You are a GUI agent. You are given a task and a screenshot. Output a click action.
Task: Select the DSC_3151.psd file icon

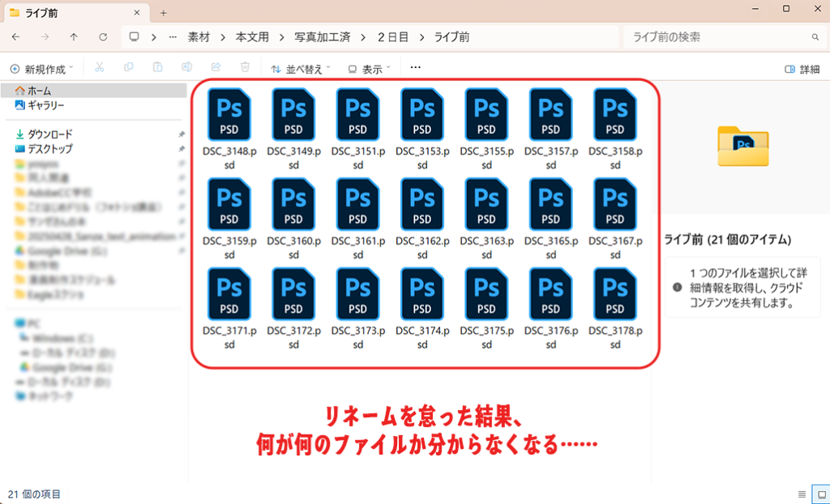[x=357, y=114]
